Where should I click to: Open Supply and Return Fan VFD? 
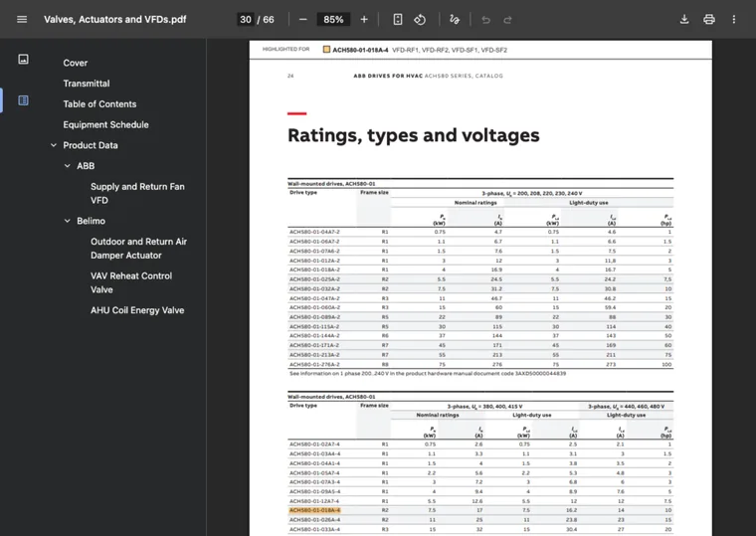pos(137,193)
